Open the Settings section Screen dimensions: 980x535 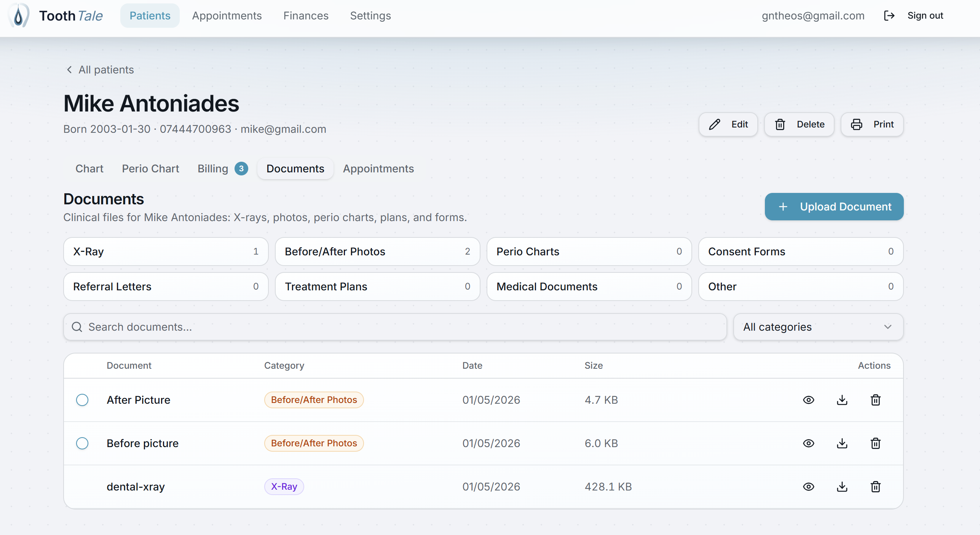370,16
